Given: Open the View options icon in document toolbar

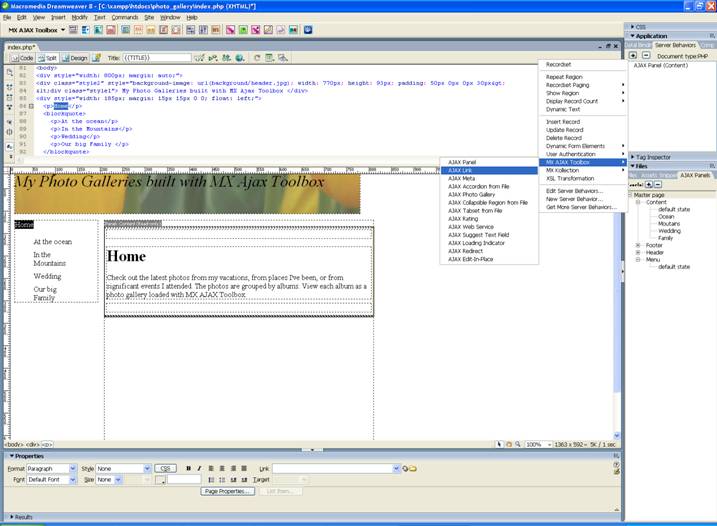Looking at the screenshot, I should click(270, 58).
